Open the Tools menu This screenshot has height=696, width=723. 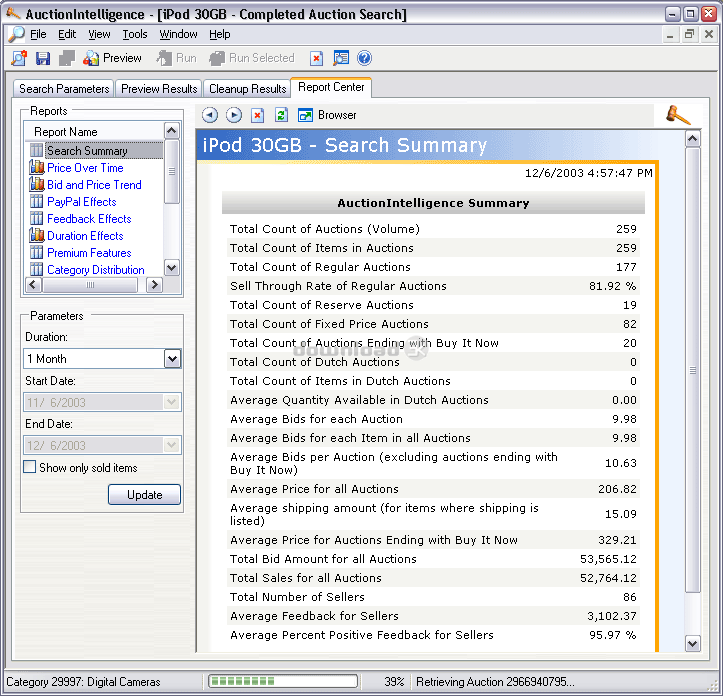135,35
